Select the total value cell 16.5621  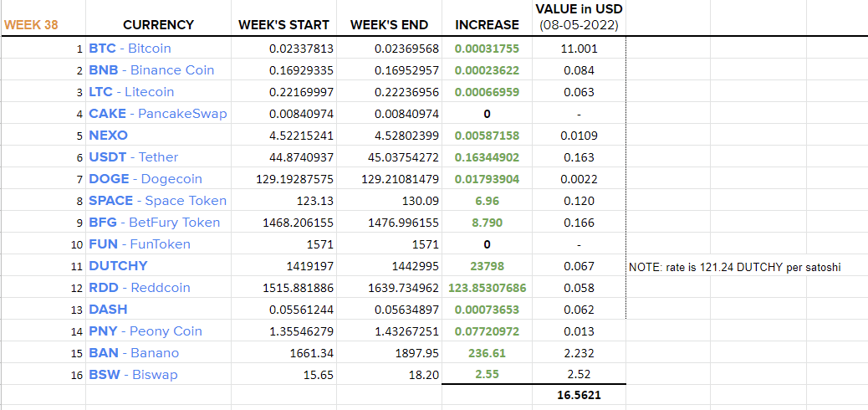pyautogui.click(x=579, y=396)
